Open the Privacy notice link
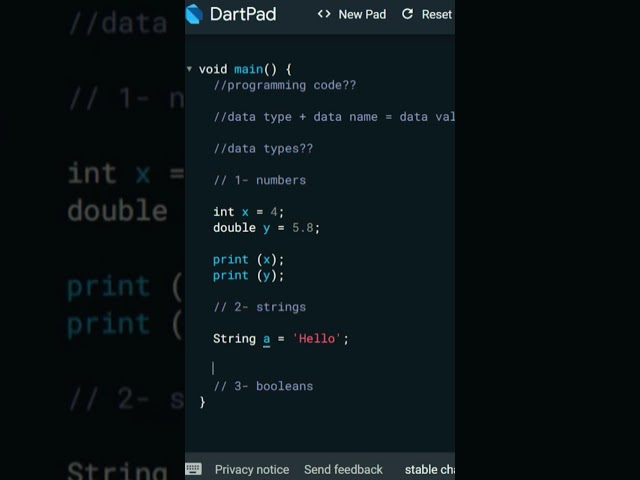640x480 pixels. [x=252, y=469]
